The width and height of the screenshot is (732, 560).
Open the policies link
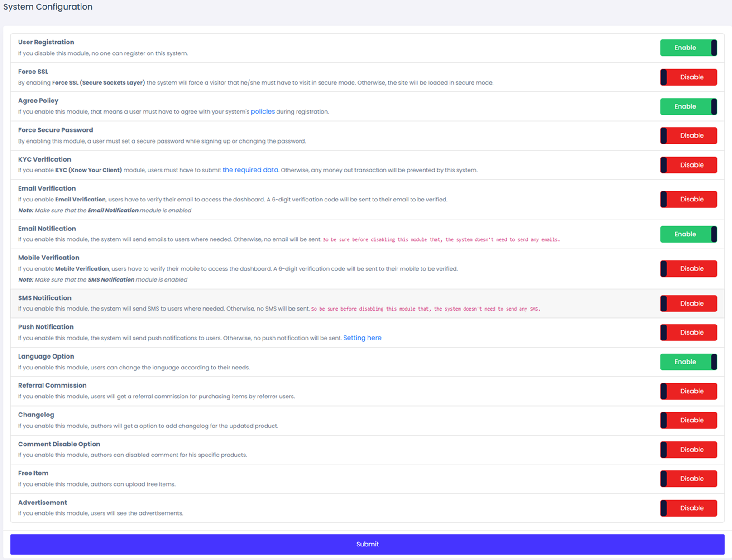(x=263, y=111)
